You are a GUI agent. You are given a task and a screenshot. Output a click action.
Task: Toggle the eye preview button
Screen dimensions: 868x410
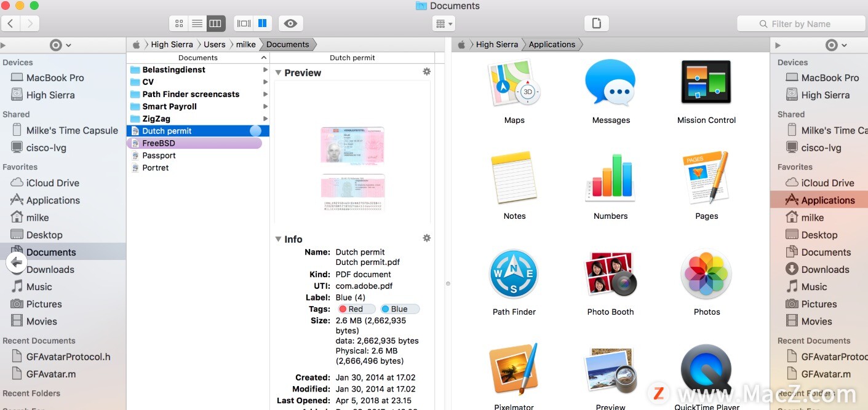[x=291, y=23]
